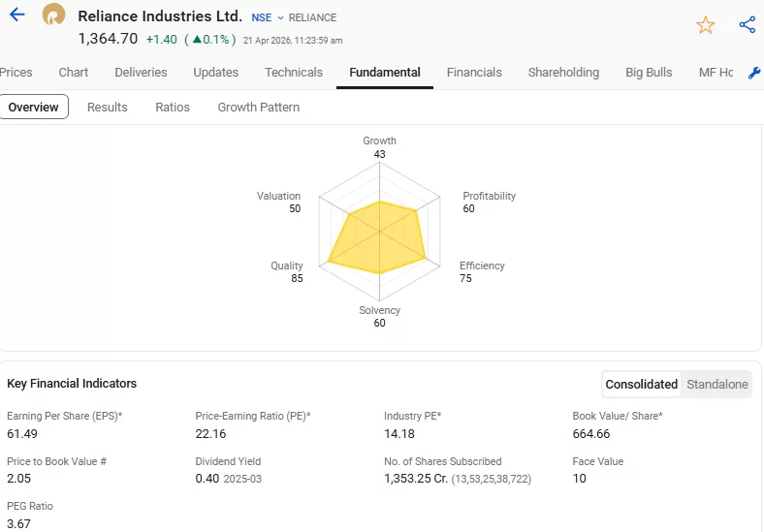Click the Growth 43 score label
The width and height of the screenshot is (764, 532).
[x=379, y=147]
